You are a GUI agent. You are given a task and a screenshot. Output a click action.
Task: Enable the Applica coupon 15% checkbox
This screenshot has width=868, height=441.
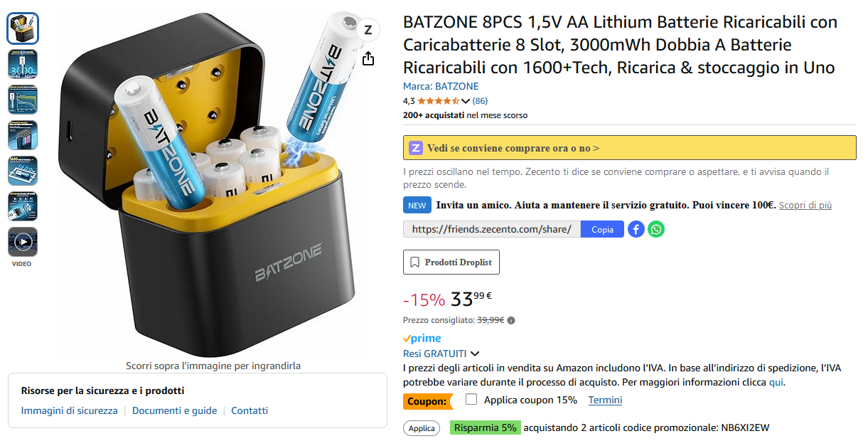pos(471,399)
